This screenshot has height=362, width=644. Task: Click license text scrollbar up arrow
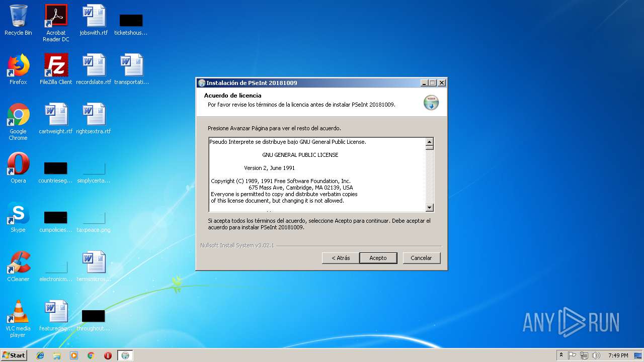430,142
